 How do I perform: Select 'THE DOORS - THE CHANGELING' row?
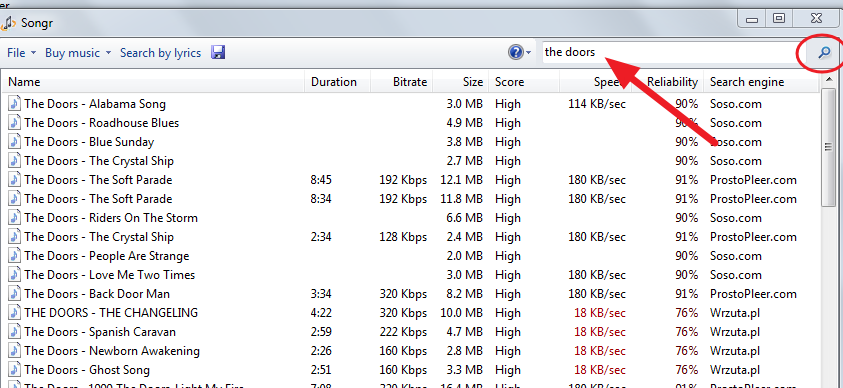[x=411, y=313]
